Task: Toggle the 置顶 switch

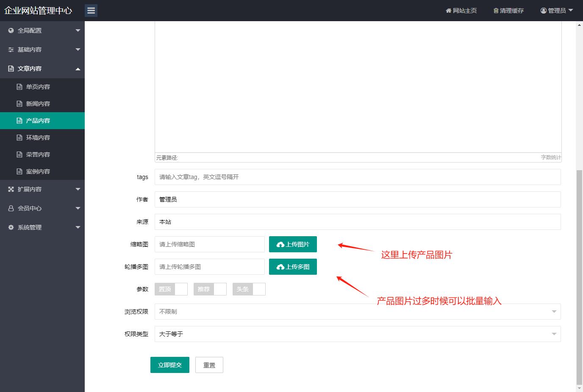Action: [x=171, y=289]
